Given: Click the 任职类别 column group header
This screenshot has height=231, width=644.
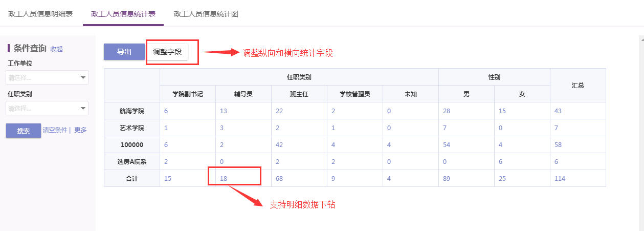Looking at the screenshot, I should [299, 77].
